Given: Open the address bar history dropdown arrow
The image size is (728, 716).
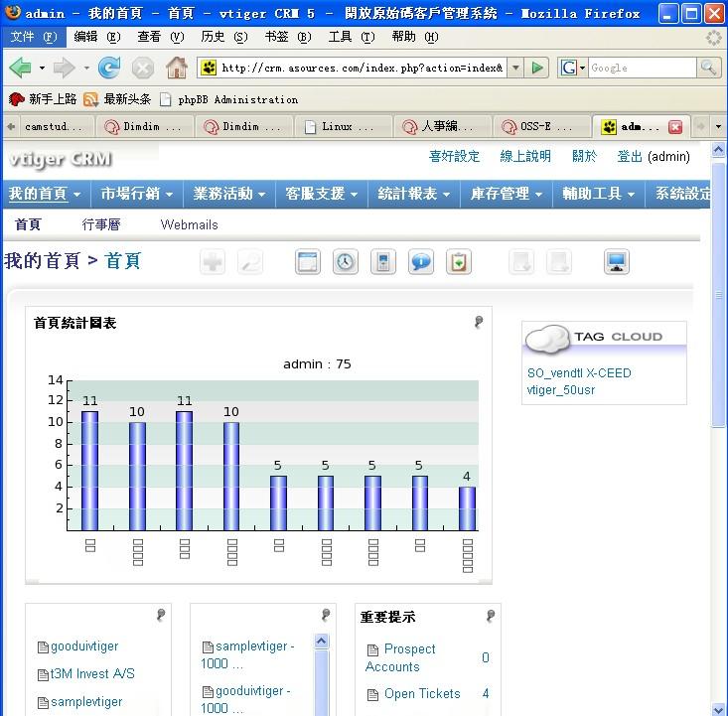Looking at the screenshot, I should pyautogui.click(x=515, y=68).
